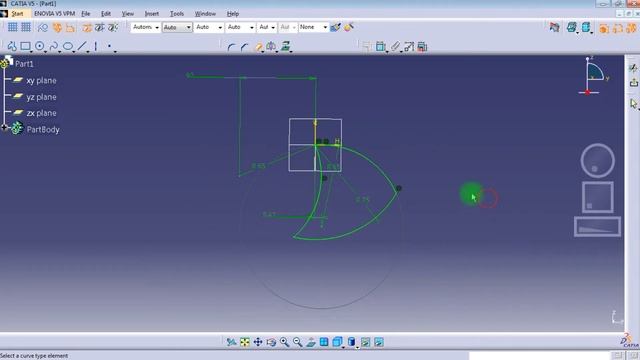Viewport: 640px width, 360px height.
Task: Open the Tools menu
Action: (x=177, y=13)
